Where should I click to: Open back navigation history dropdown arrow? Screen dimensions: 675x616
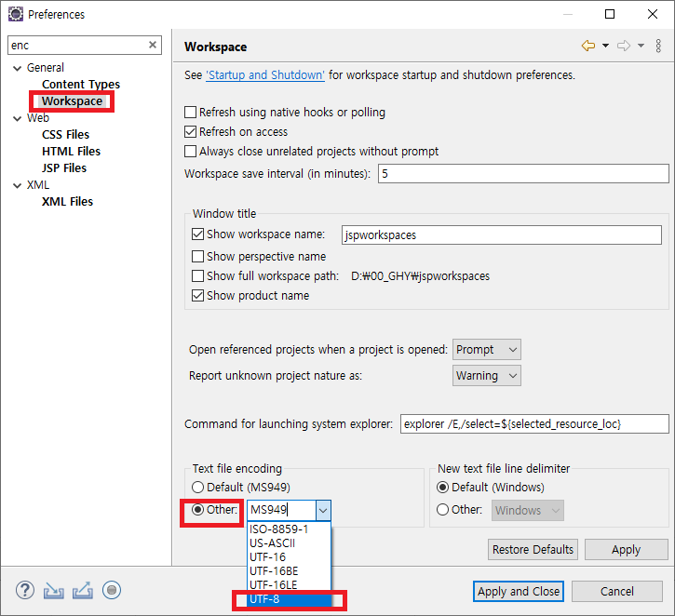[605, 46]
